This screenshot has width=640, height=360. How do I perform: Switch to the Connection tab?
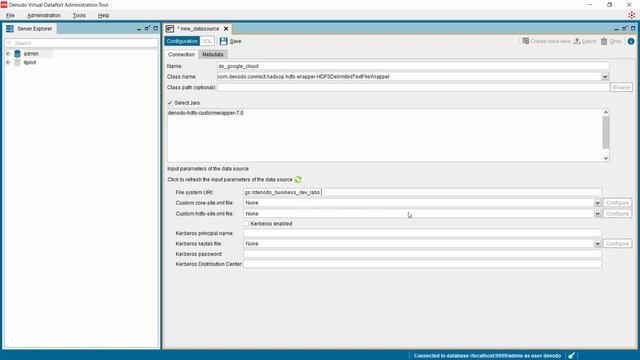(x=181, y=54)
